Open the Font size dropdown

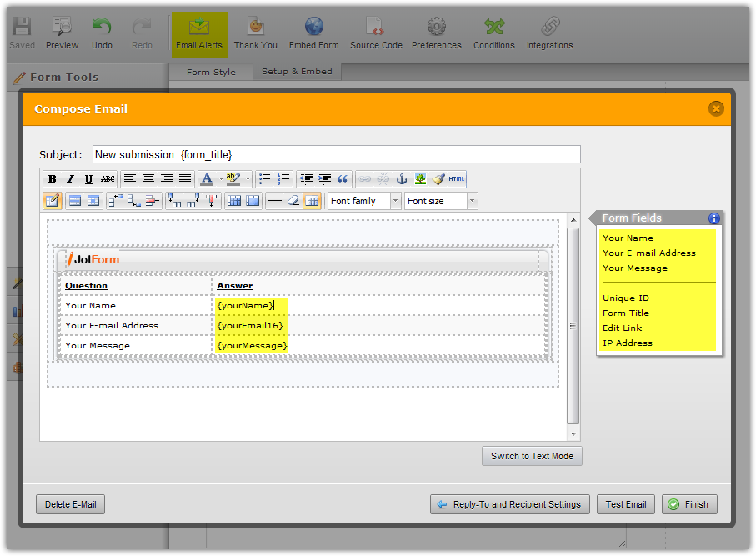tap(440, 201)
